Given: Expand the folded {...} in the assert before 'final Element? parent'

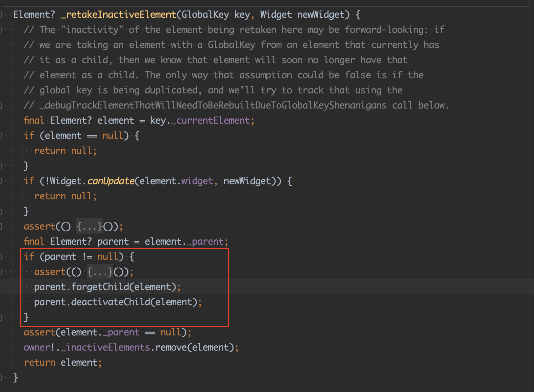Looking at the screenshot, I should pos(89,226).
